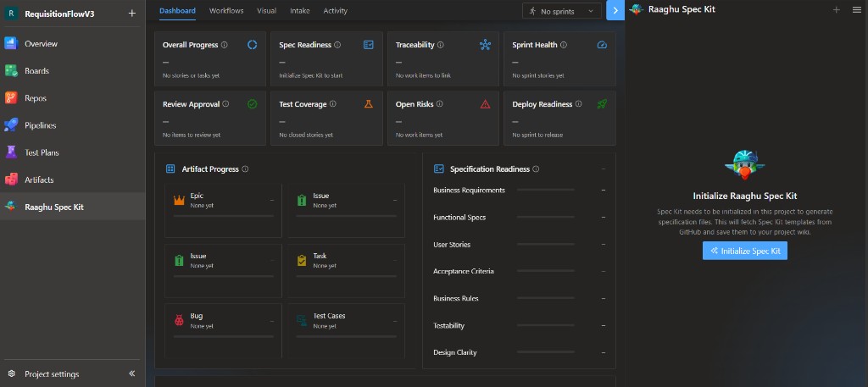This screenshot has width=868, height=387.
Task: Switch to the Dashboard tab
Action: click(x=177, y=10)
